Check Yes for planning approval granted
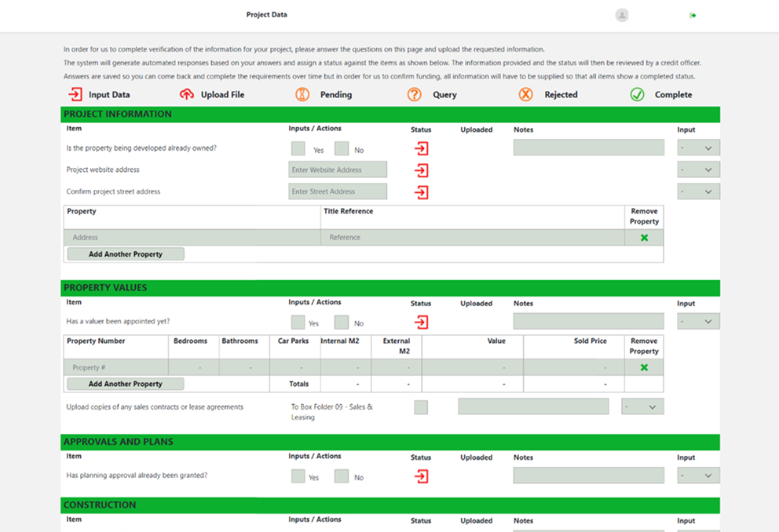 pyautogui.click(x=298, y=476)
